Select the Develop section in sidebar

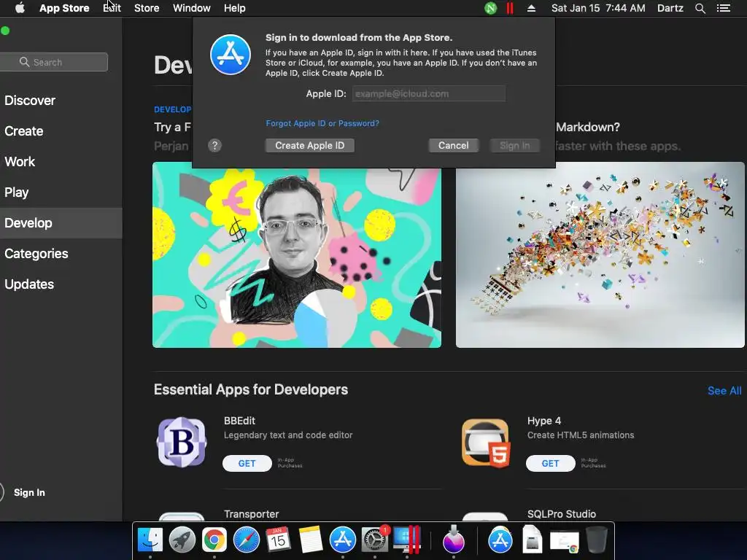[x=61, y=223]
